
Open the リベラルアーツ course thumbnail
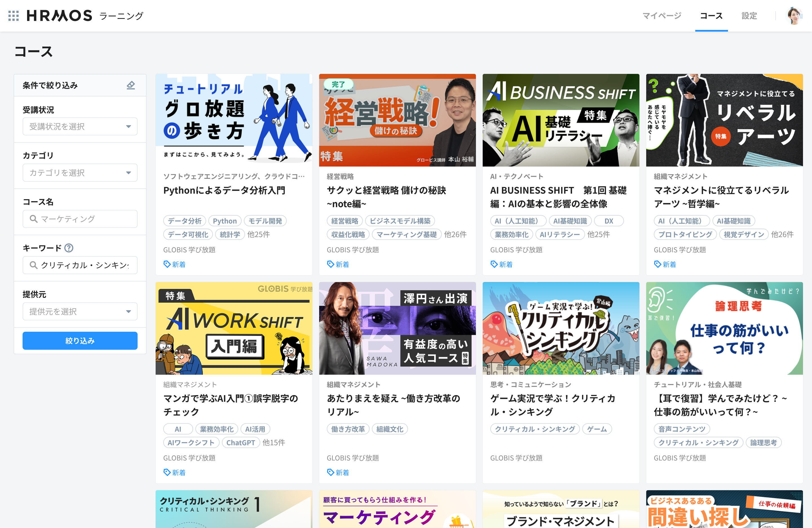click(x=724, y=120)
